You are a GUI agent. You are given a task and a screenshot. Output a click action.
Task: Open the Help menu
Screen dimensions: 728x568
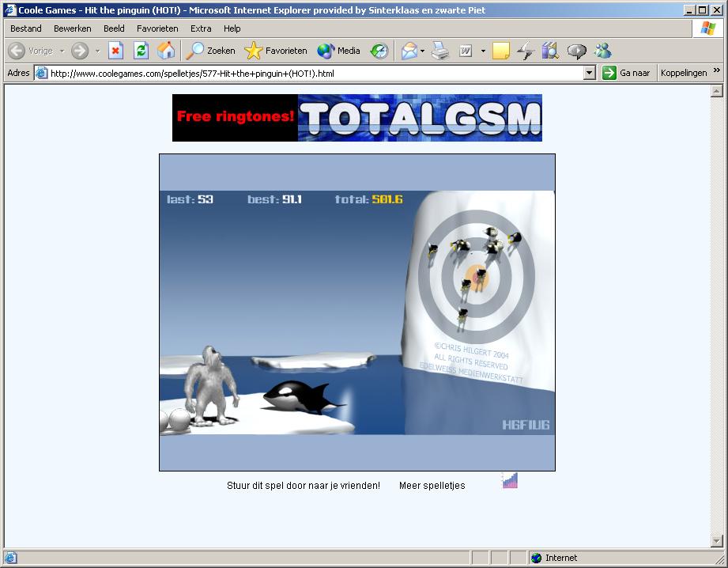pos(232,28)
